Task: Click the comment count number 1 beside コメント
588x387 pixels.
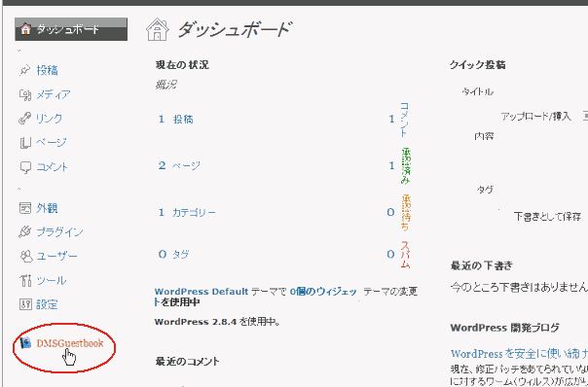Action: click(391, 120)
